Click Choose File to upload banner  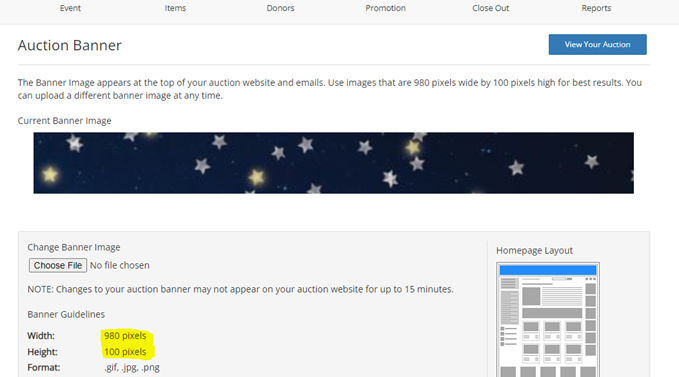coord(58,265)
